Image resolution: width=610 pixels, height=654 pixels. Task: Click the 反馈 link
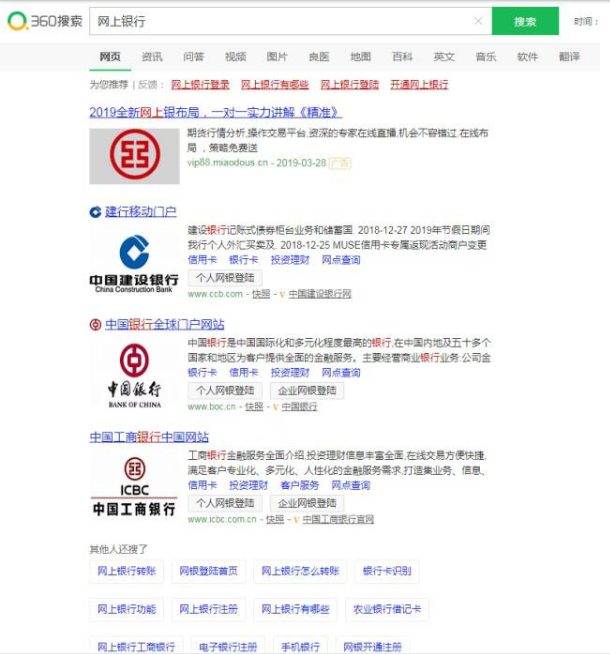click(147, 85)
